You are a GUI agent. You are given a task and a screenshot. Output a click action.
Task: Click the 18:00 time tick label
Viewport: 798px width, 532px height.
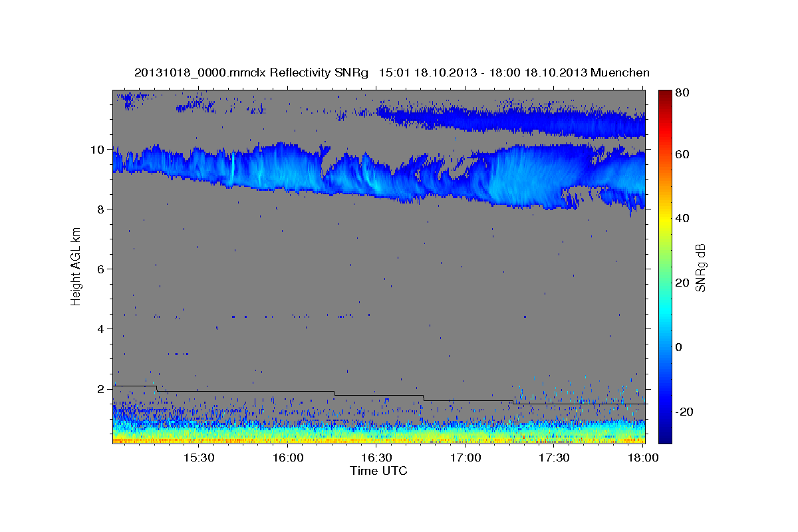point(643,458)
